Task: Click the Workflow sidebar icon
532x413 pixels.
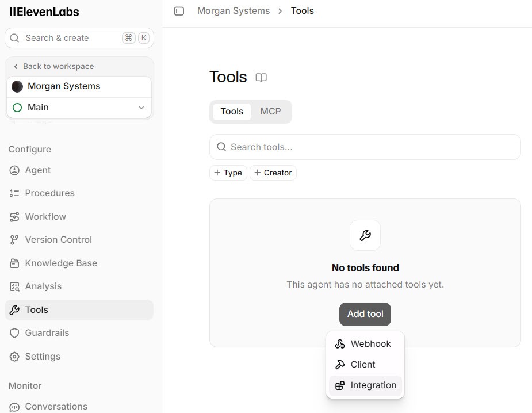Action: click(x=14, y=217)
